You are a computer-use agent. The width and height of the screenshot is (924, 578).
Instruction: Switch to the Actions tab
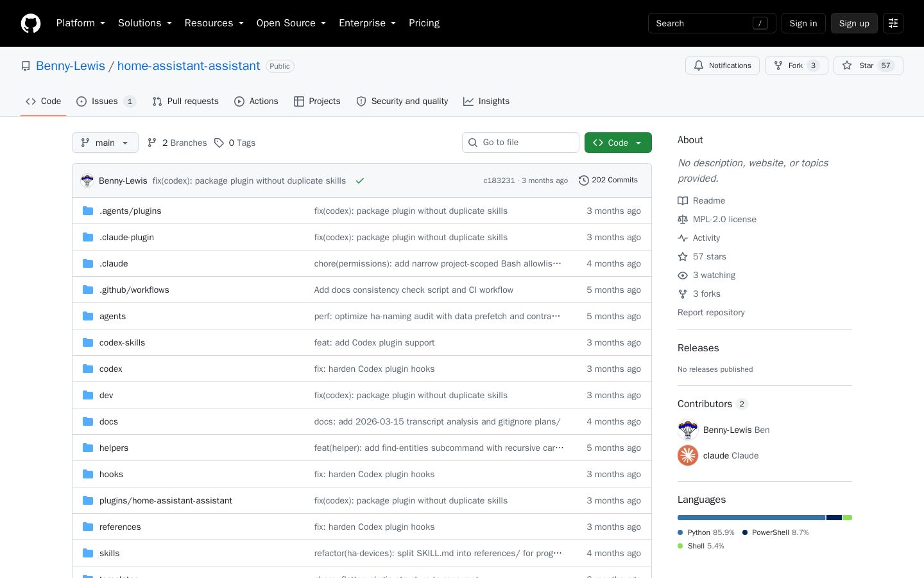256,101
